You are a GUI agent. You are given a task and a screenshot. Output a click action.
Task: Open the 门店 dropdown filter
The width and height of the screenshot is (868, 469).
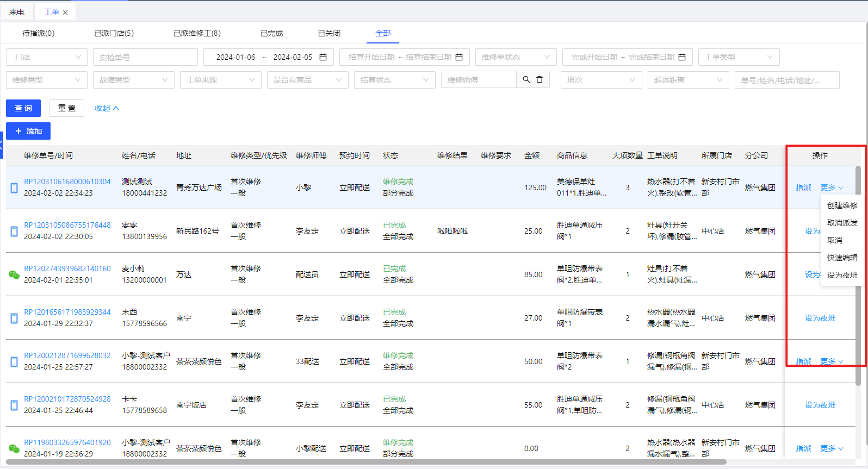click(x=47, y=57)
